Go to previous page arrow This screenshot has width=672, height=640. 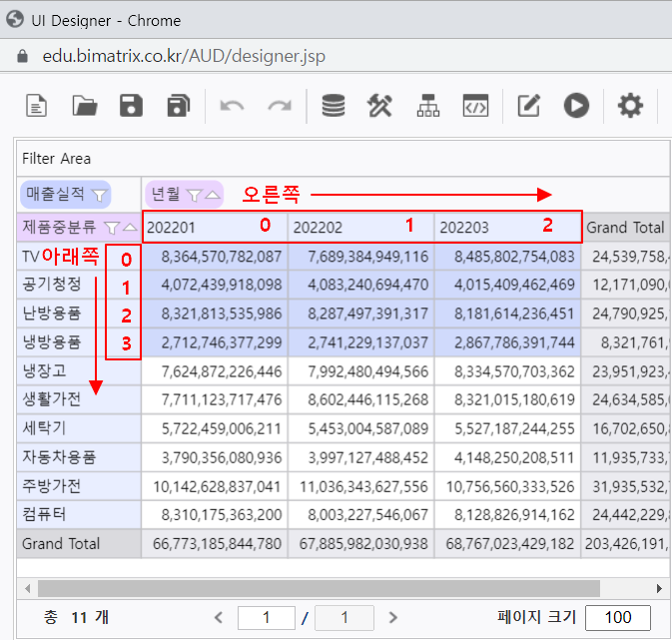(x=219, y=618)
